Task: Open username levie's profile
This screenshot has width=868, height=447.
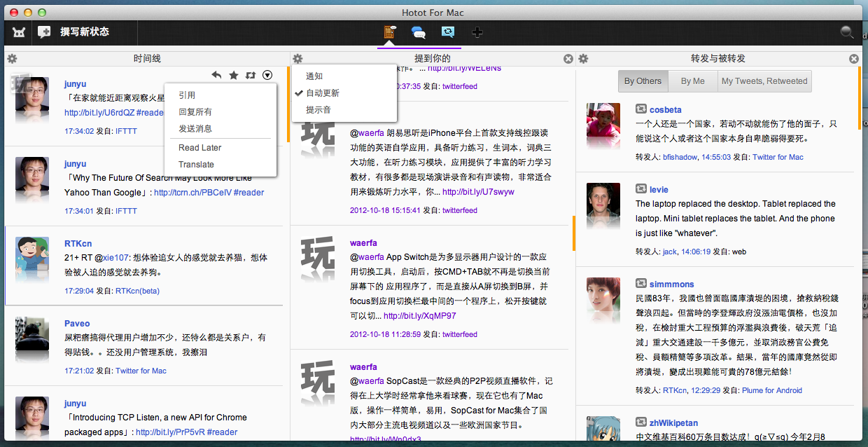Action: 659,190
